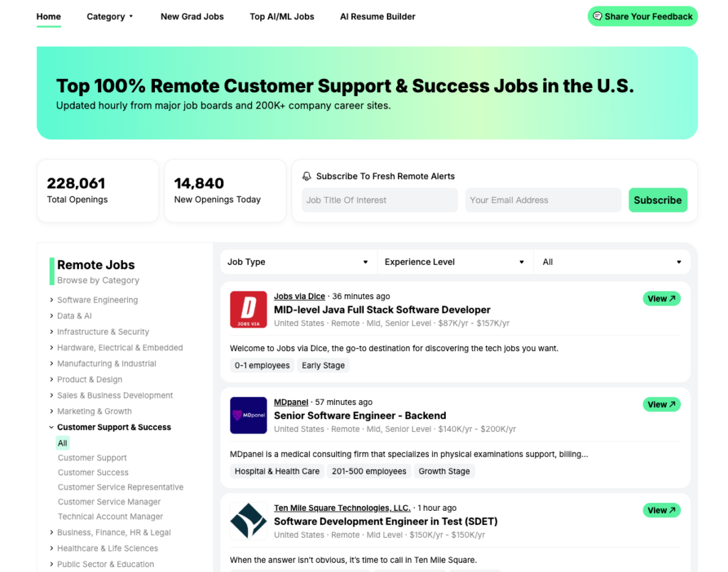
Task: Click the bell icon next to Subscribe To Fresh Remote Alerts
Action: [x=307, y=176]
